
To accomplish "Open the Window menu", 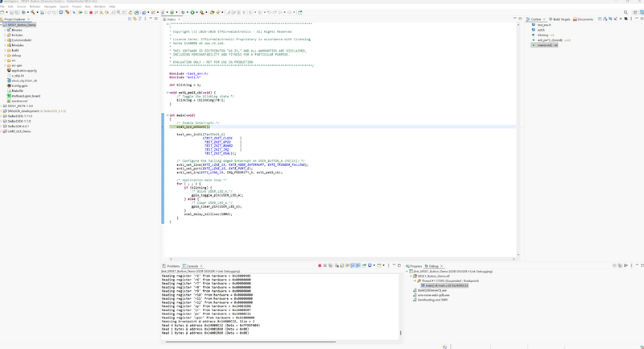I will tap(99, 6).
